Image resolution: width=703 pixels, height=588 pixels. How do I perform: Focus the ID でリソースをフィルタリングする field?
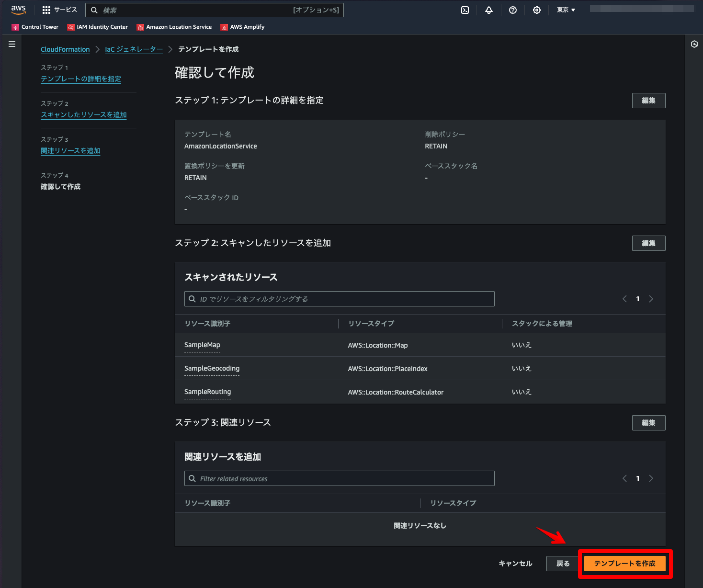[340, 299]
